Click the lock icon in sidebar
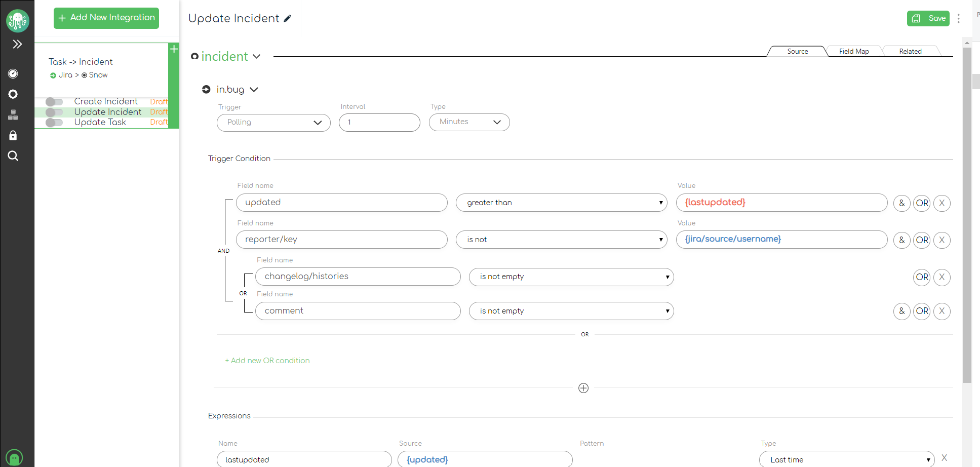980x467 pixels. (13, 135)
